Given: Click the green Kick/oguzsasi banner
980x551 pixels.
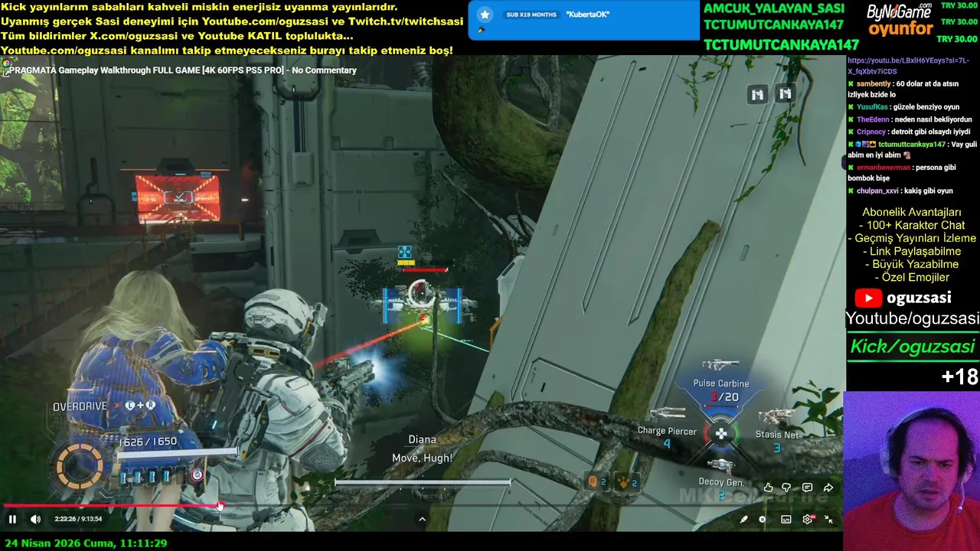Looking at the screenshot, I should click(x=913, y=346).
